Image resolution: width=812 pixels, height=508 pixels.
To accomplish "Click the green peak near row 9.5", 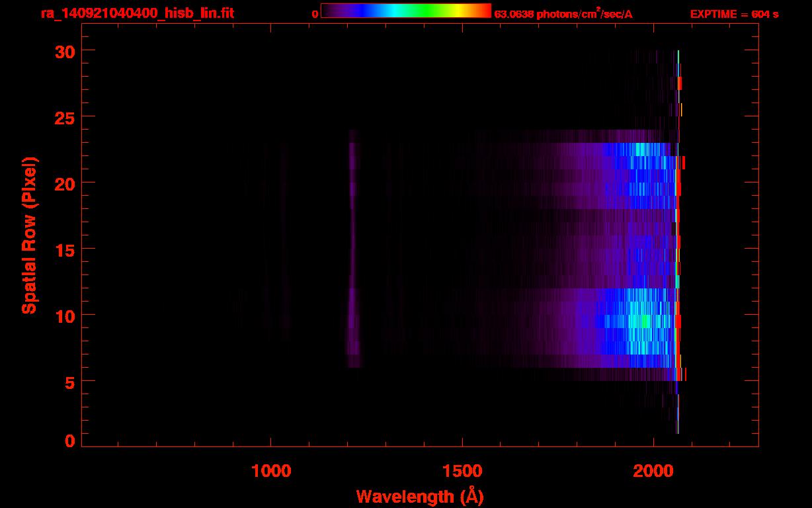I will coord(646,321).
